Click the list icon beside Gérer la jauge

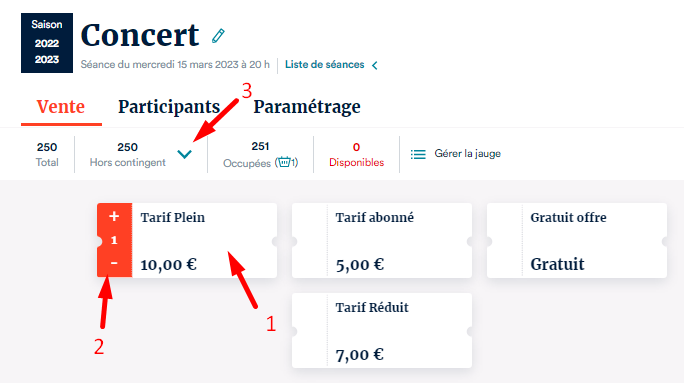click(418, 154)
